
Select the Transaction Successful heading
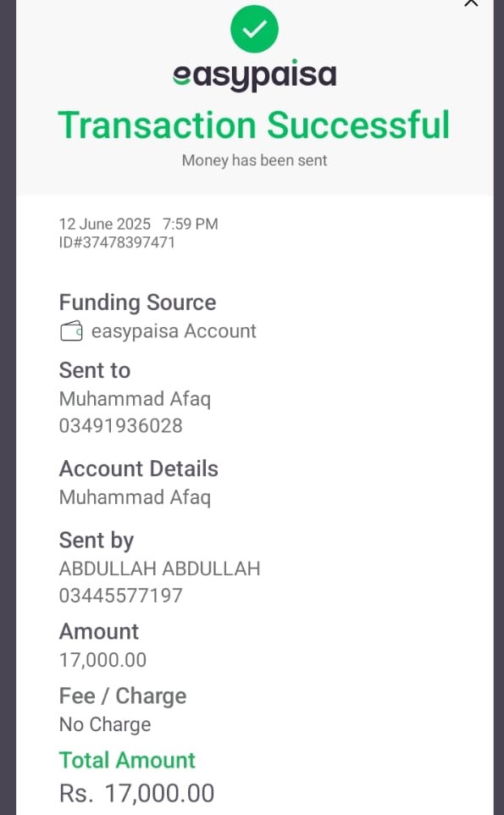click(x=253, y=125)
